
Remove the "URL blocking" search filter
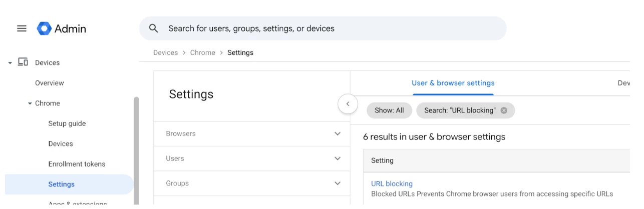pyautogui.click(x=504, y=110)
